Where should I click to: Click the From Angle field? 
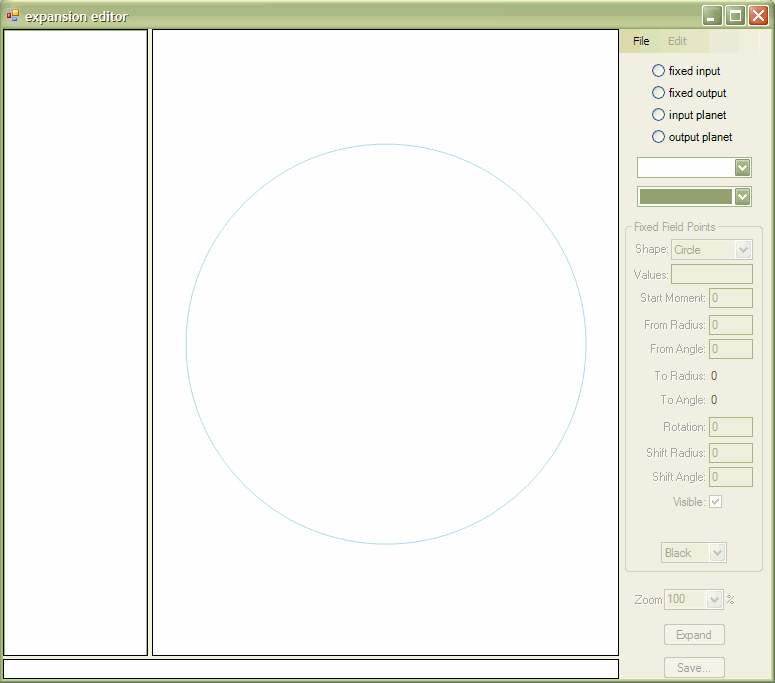point(731,349)
